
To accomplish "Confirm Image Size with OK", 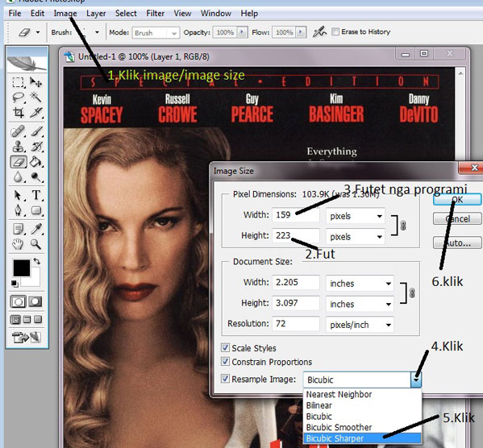I will 457,200.
